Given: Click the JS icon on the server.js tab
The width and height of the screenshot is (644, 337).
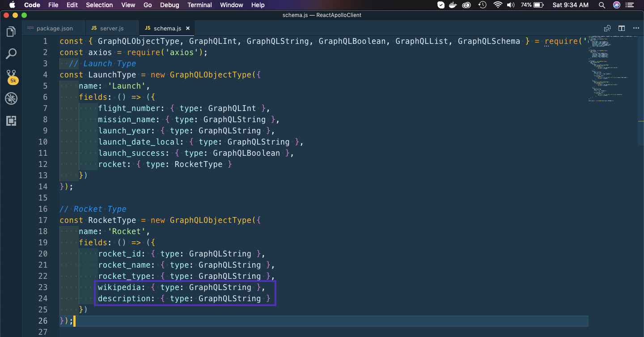Looking at the screenshot, I should pos(94,28).
